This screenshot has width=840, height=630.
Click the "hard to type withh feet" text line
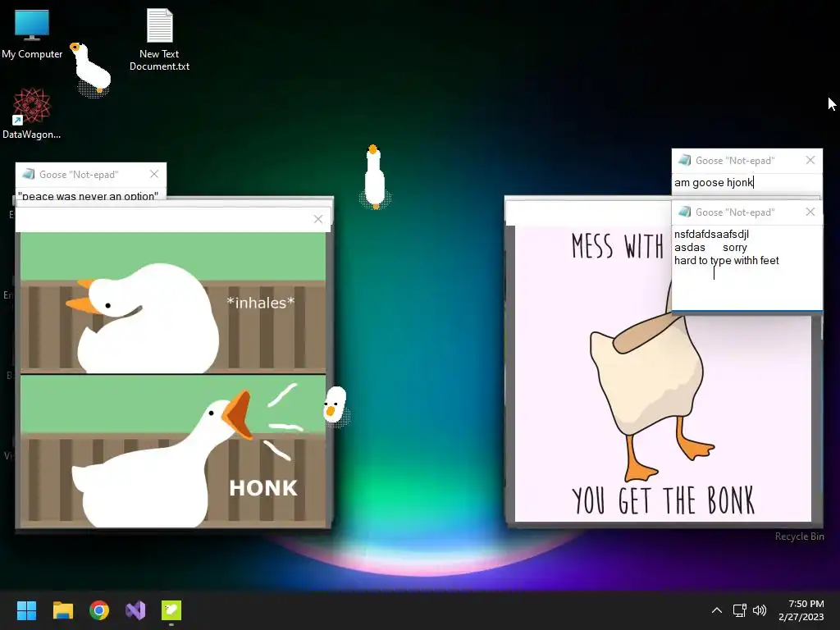click(727, 260)
